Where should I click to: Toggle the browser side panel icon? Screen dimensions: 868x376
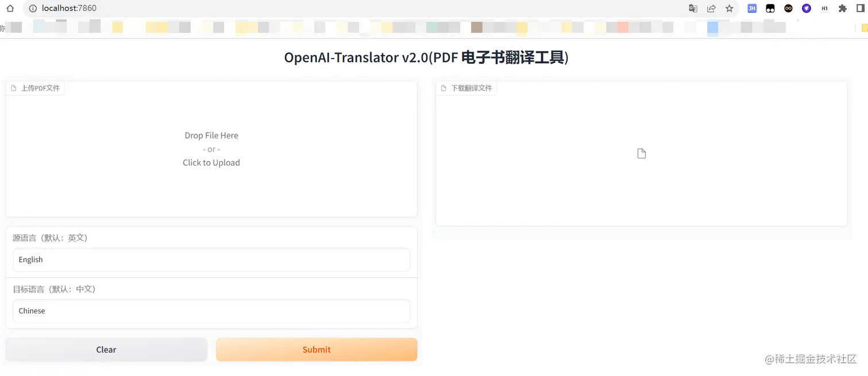tap(861, 9)
